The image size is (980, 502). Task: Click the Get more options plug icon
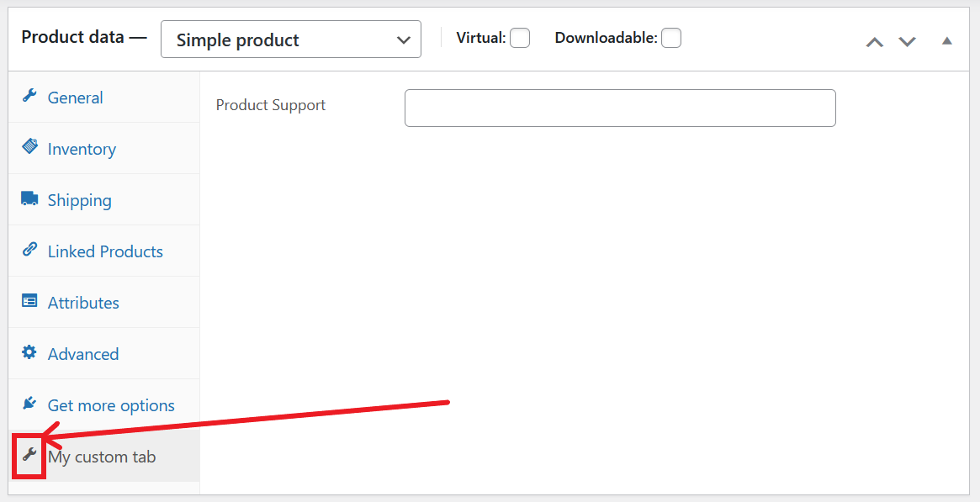point(29,404)
